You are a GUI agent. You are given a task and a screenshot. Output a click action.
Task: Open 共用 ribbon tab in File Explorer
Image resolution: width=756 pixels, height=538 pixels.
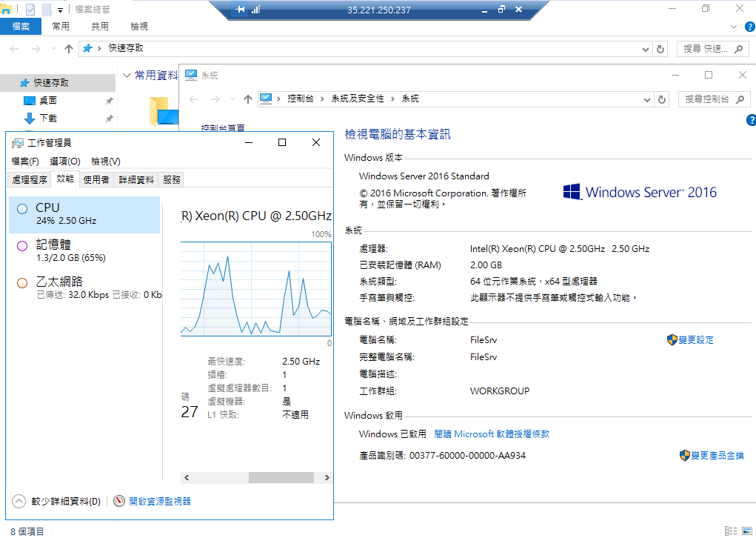pyautogui.click(x=100, y=26)
